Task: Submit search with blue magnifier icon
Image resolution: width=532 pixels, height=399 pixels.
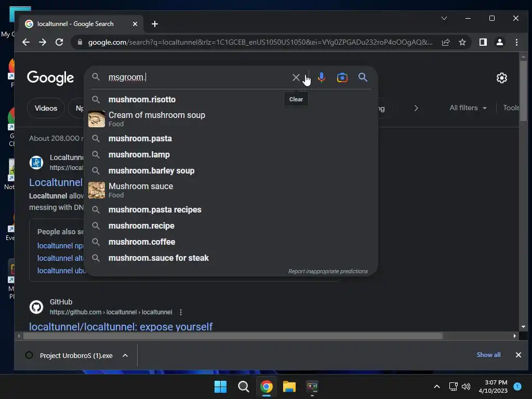Action: tap(363, 77)
